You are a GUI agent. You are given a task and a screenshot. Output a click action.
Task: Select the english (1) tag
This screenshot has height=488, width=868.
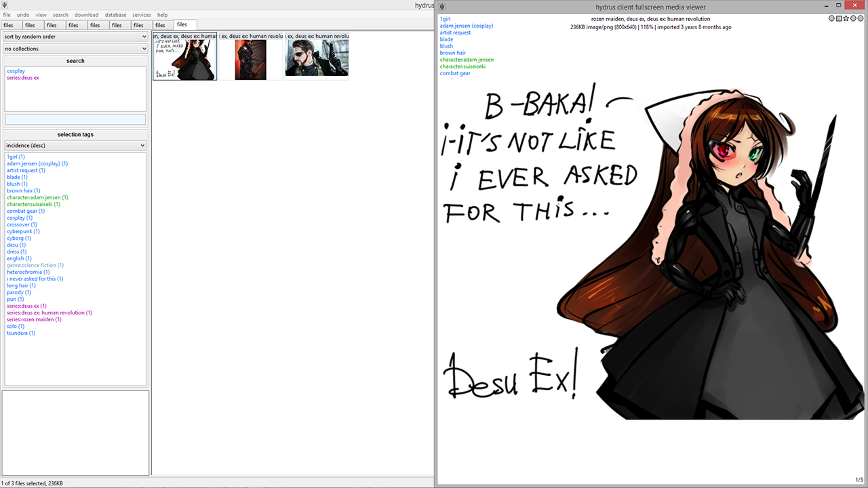click(x=19, y=258)
